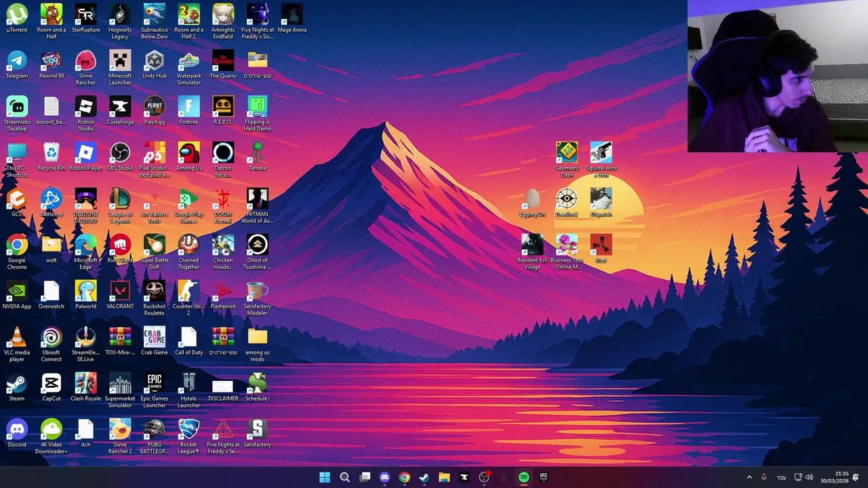Select the Subnautica Below Zero icon

(x=155, y=22)
